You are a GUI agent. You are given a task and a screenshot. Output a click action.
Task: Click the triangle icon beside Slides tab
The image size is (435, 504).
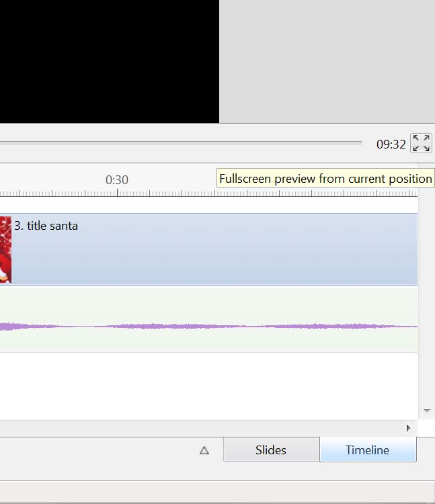pyautogui.click(x=204, y=450)
